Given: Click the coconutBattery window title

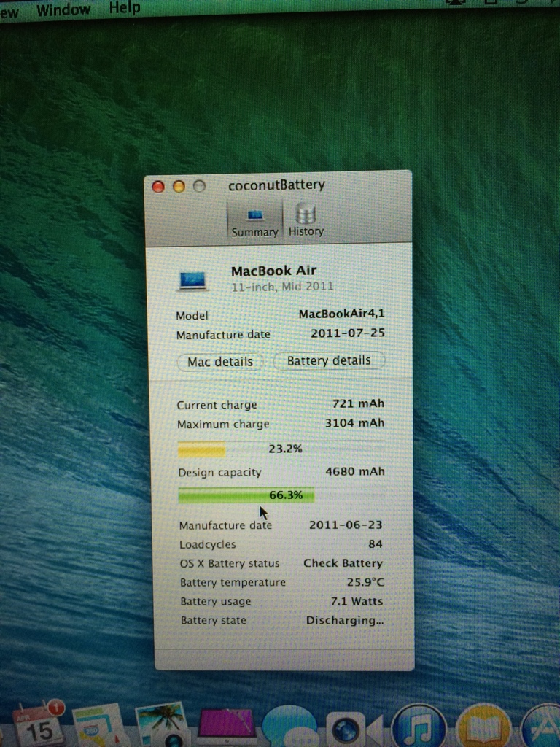Looking at the screenshot, I should 276,185.
